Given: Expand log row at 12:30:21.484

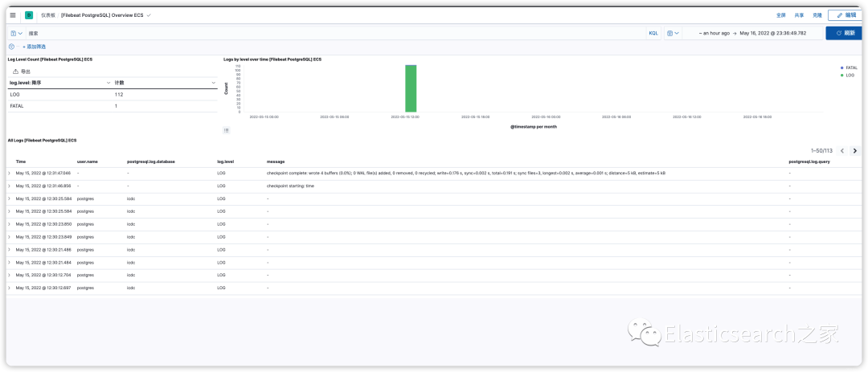Looking at the screenshot, I should [10, 263].
